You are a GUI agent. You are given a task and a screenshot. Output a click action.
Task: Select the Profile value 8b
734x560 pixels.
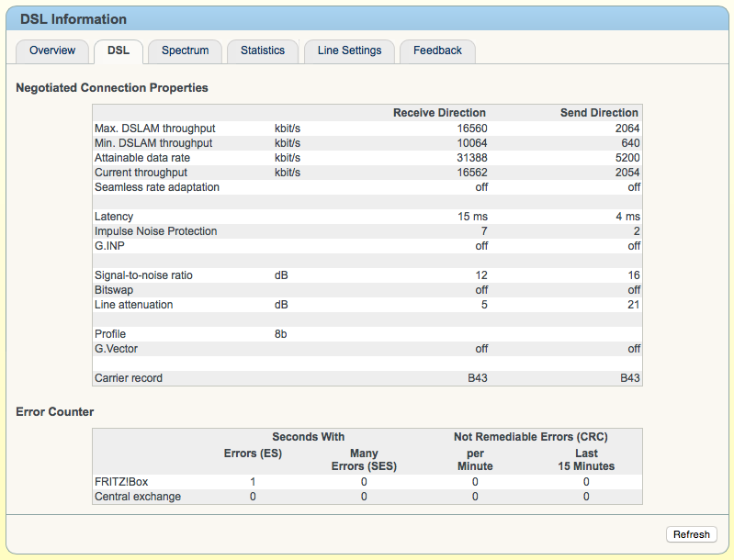pyautogui.click(x=280, y=334)
